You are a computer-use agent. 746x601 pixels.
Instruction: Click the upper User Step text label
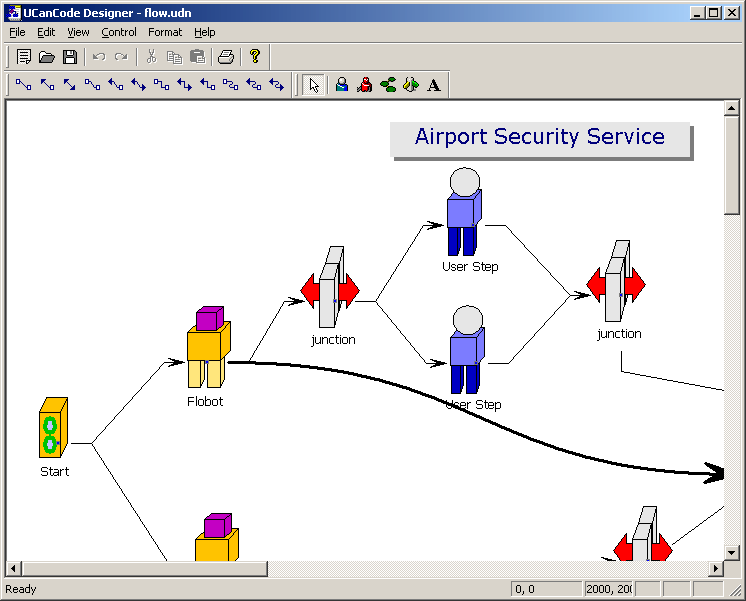(x=471, y=266)
